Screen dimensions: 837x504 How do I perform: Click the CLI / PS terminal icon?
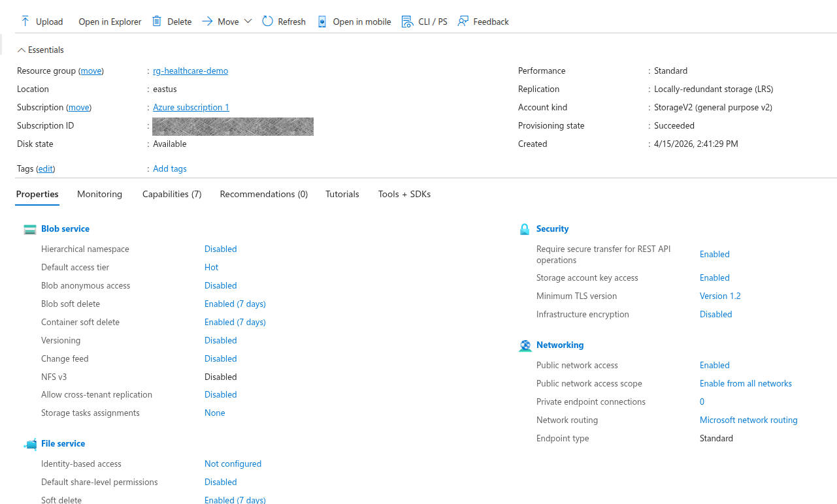point(407,22)
